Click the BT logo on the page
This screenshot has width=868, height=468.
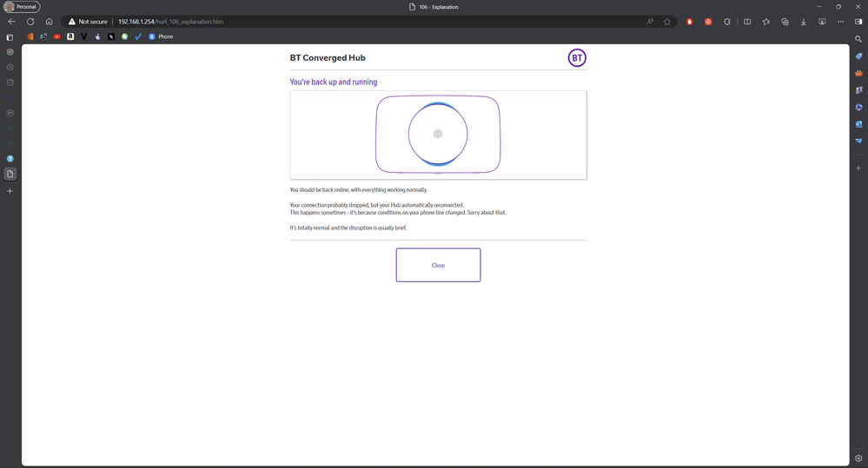(x=577, y=57)
